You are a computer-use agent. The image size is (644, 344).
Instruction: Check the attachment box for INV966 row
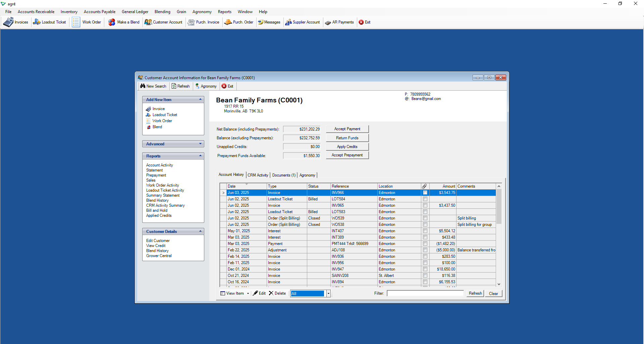pyautogui.click(x=425, y=193)
